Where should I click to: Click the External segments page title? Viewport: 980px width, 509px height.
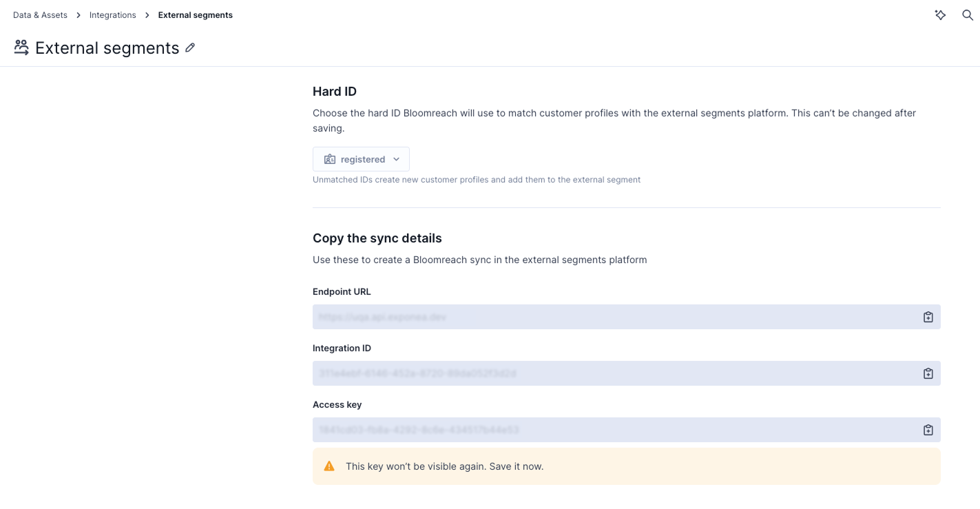[x=107, y=48]
